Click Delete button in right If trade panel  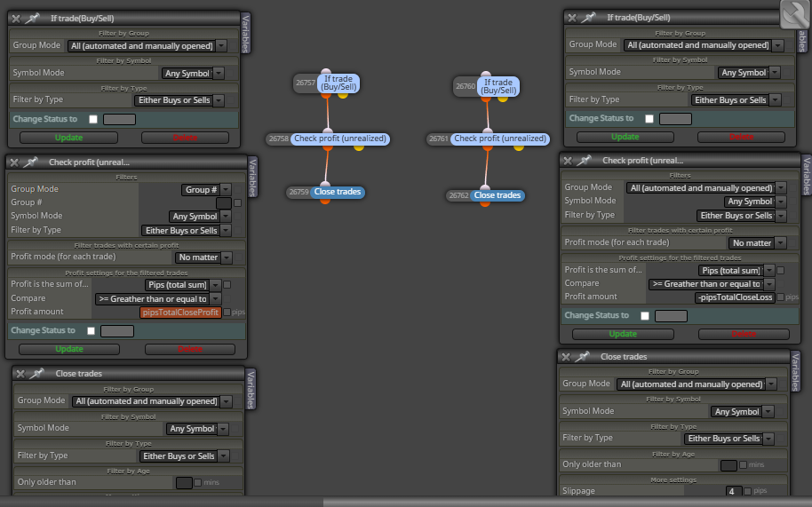point(741,137)
